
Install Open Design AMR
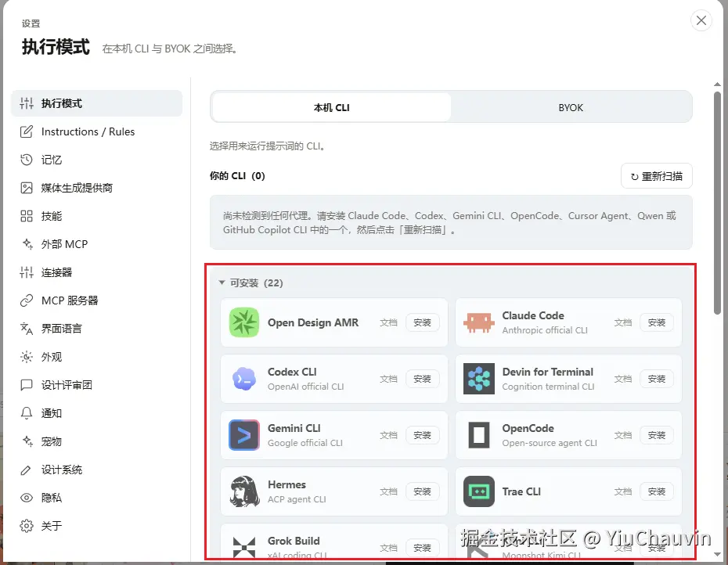(422, 322)
